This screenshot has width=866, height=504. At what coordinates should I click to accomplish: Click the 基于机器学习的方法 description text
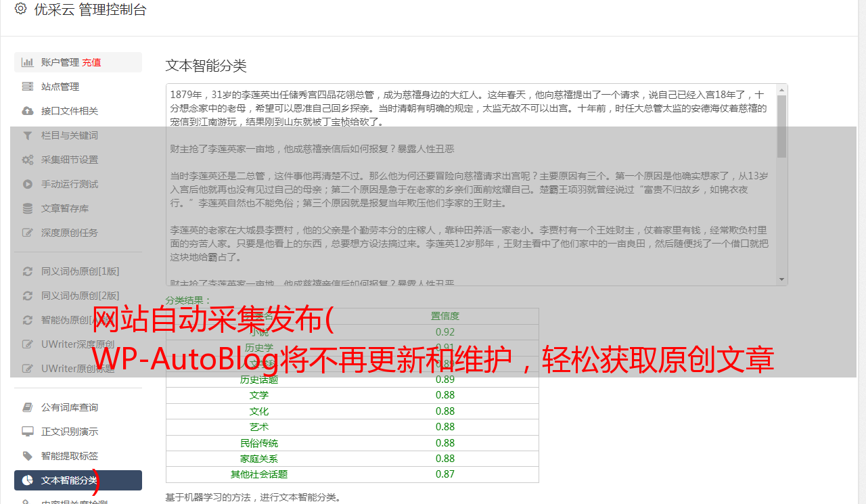pos(253,498)
